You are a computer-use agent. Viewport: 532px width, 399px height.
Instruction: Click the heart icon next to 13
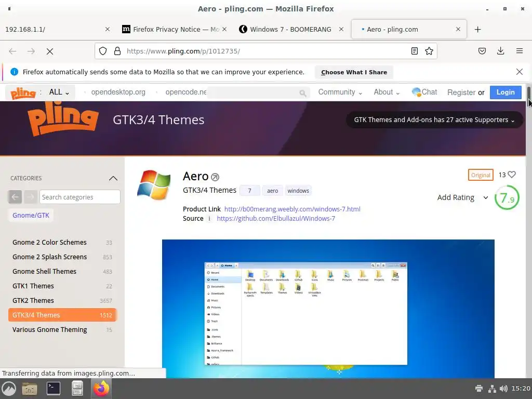pyautogui.click(x=512, y=175)
